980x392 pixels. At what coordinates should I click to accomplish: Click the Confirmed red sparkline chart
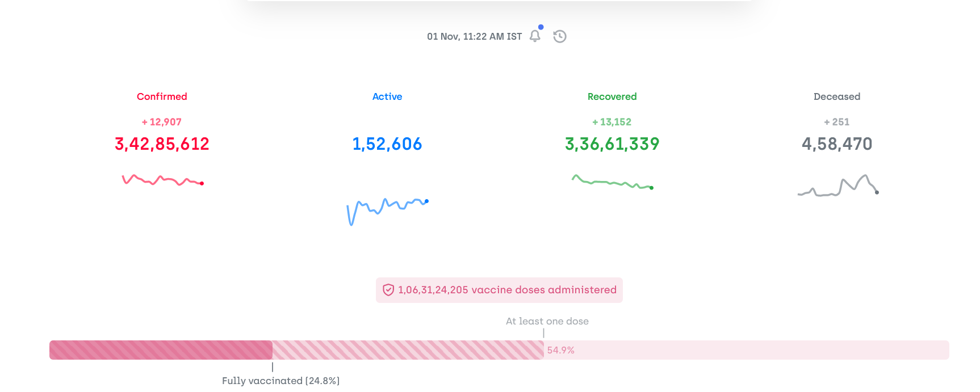162,180
